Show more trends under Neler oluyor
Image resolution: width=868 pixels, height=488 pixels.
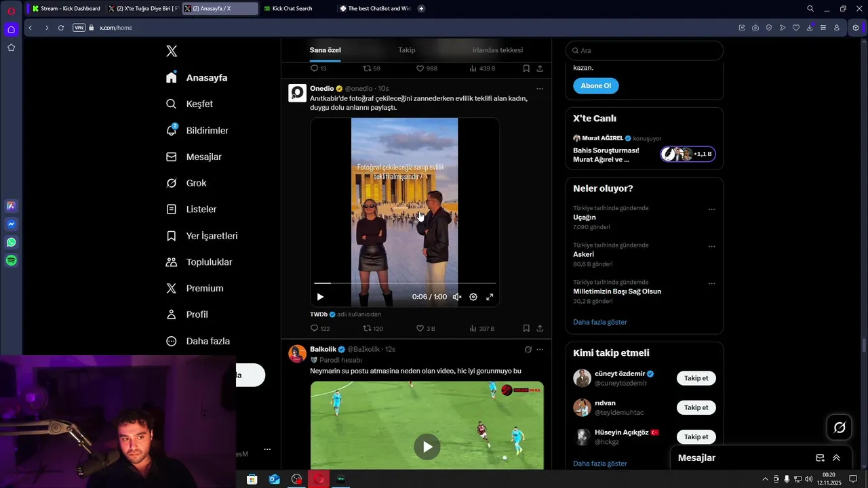coord(600,322)
